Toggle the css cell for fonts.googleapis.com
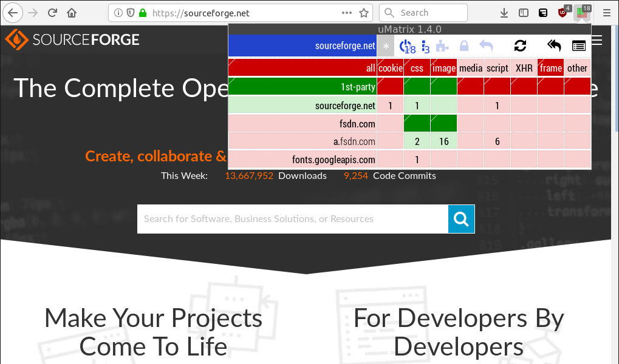 [417, 160]
